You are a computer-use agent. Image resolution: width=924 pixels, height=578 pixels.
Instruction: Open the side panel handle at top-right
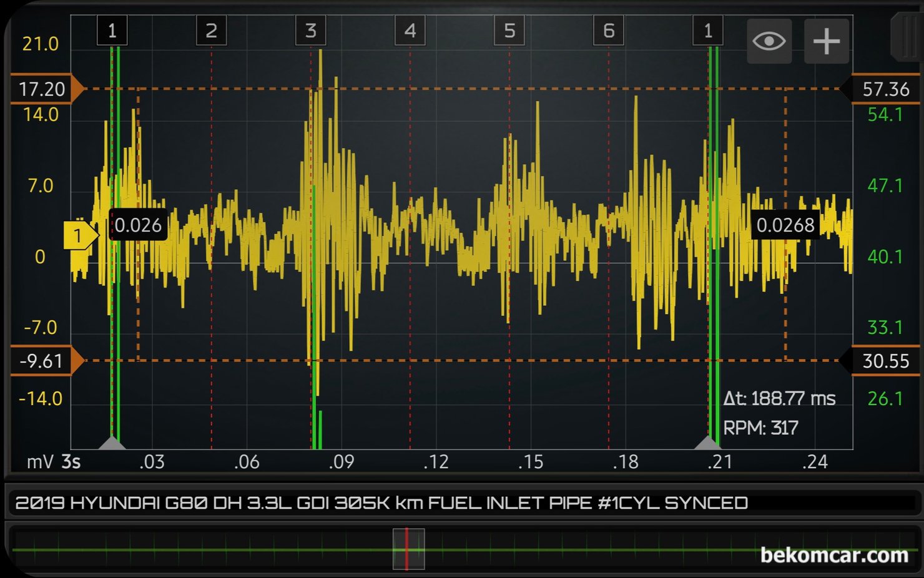(x=907, y=37)
